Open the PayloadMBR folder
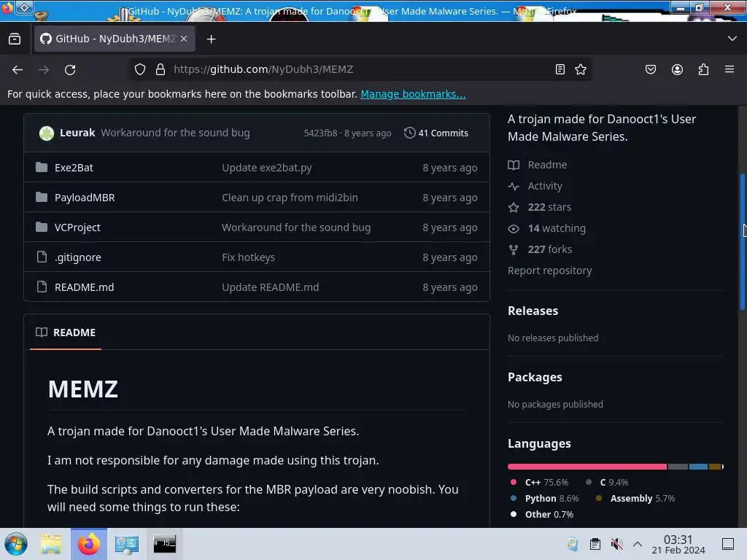Viewport: 747px width, 560px height. [85, 198]
